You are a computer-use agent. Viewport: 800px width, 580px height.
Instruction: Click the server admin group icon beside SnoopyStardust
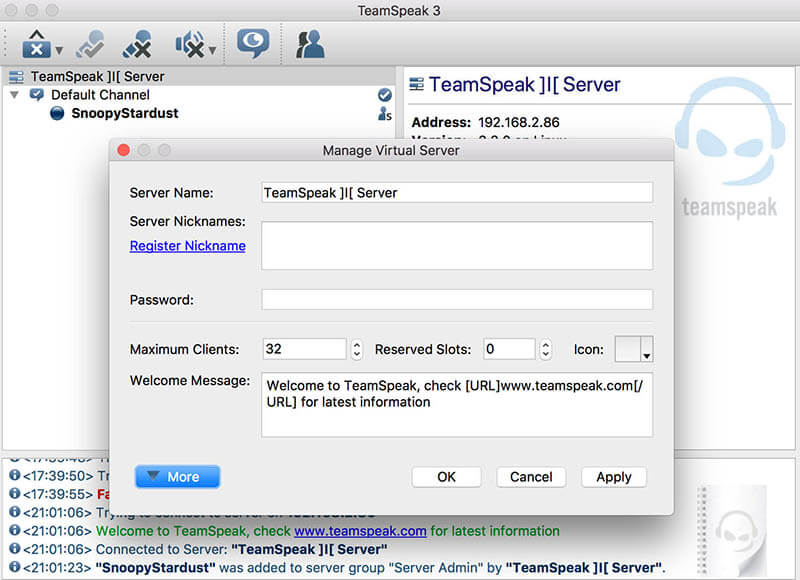tap(385, 114)
